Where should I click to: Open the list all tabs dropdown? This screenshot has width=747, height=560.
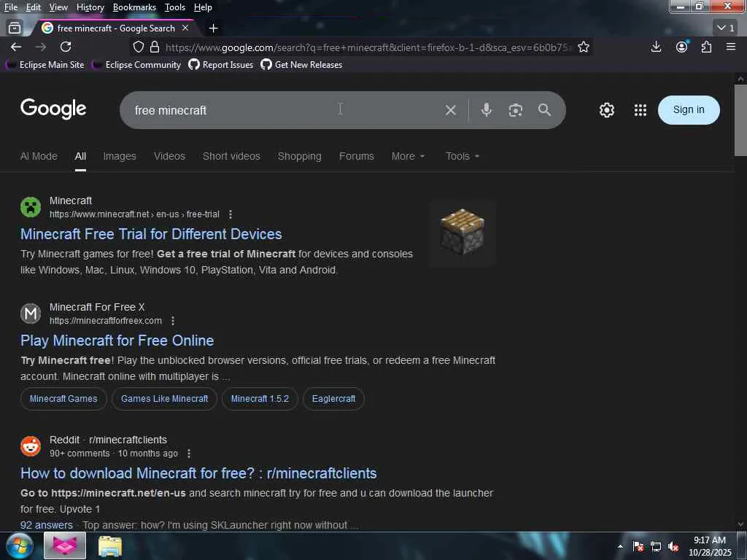pyautogui.click(x=726, y=28)
